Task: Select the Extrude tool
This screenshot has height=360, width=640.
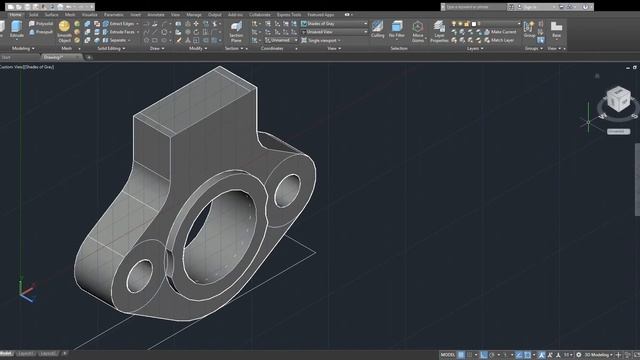Action: pos(16,29)
